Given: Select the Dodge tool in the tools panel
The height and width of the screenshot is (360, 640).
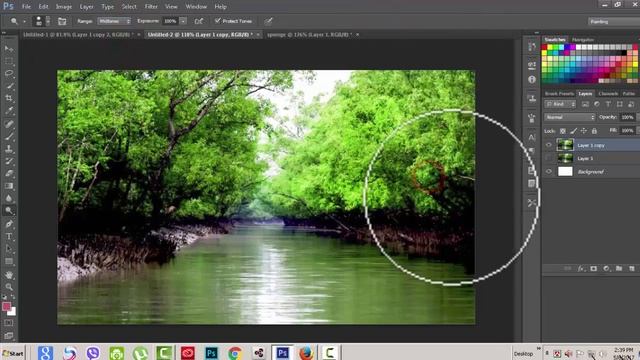Looking at the screenshot, I should coord(9,211).
